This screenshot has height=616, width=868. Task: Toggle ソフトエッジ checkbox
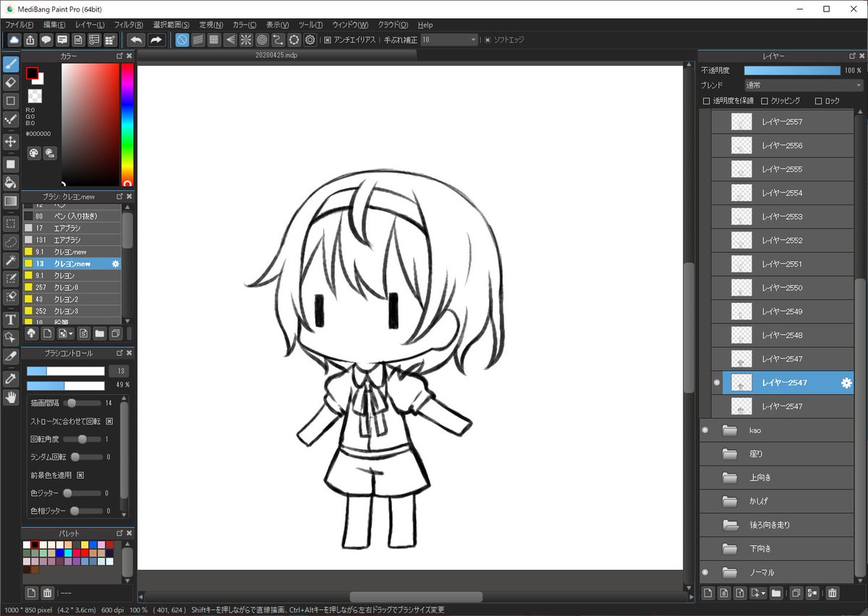point(488,40)
